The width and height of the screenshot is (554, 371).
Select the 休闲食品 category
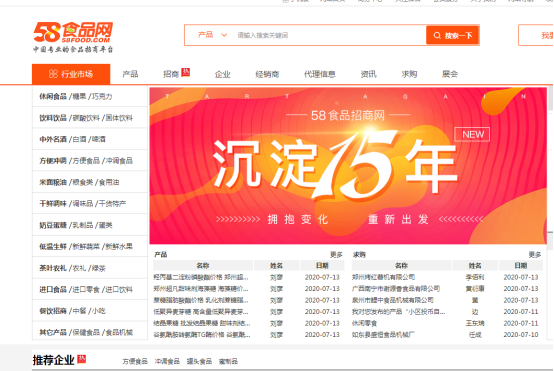point(53,96)
